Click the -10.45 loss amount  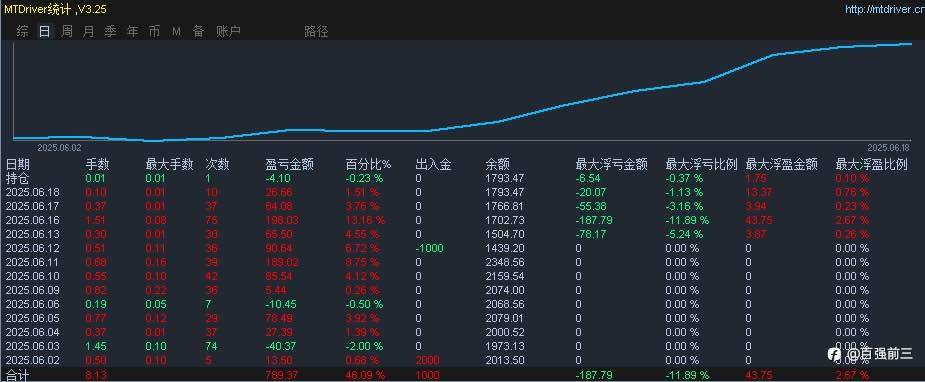280,304
